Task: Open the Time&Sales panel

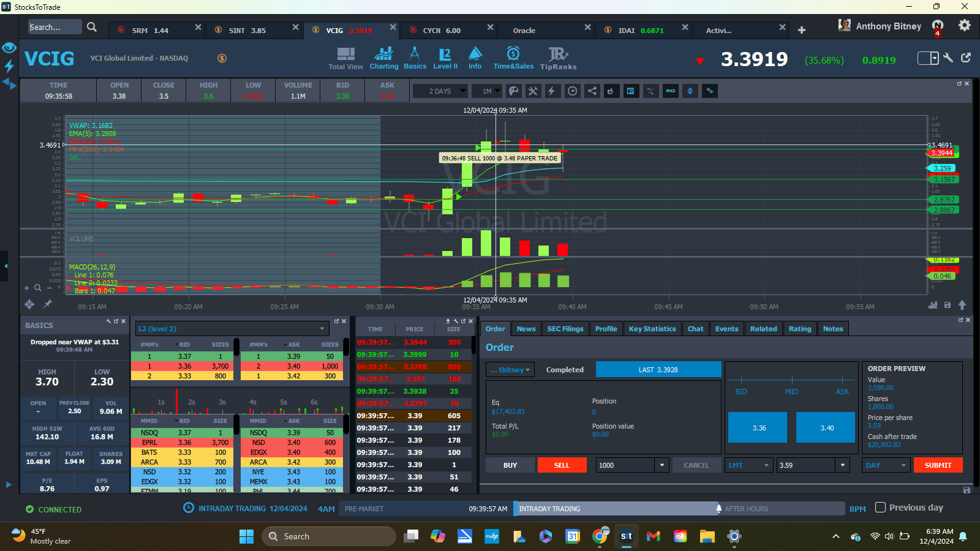Action: [513, 58]
